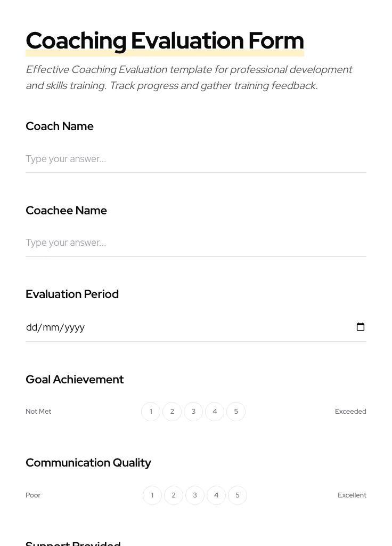
Task: Select rating 5 for Goal Achievement
Action: tap(236, 411)
